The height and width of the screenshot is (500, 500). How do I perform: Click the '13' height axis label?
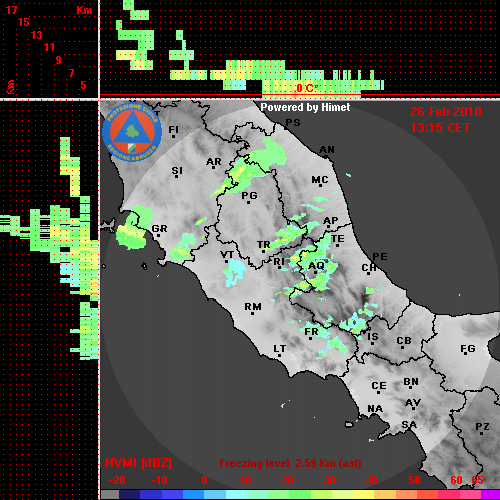pos(37,35)
